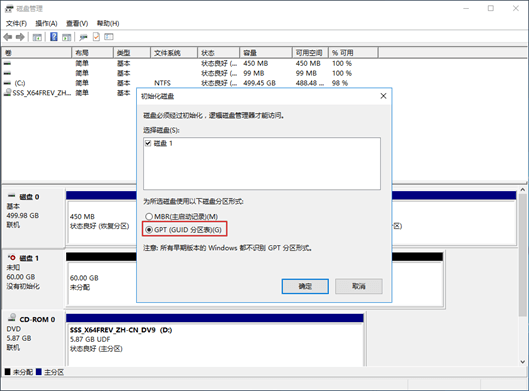Screen dimensions: 529x391
Task: Click the Disk Management icon in the title bar
Action: [9, 9]
